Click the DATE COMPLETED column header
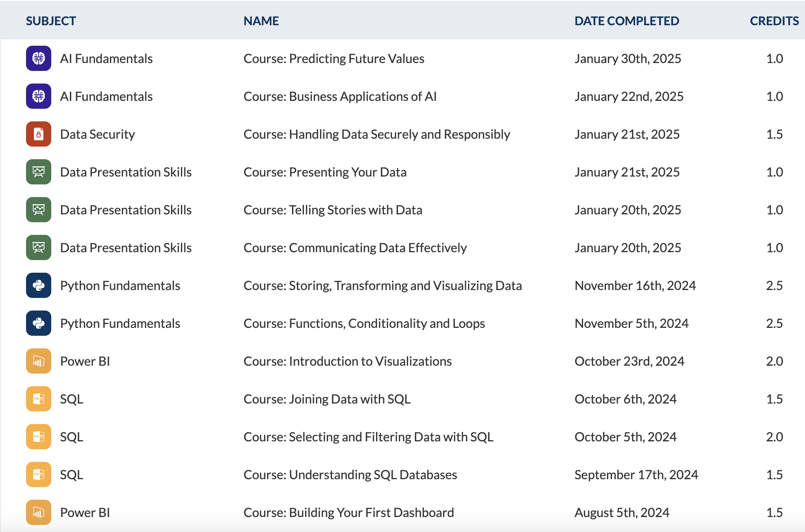This screenshot has height=532, width=805. coord(626,21)
